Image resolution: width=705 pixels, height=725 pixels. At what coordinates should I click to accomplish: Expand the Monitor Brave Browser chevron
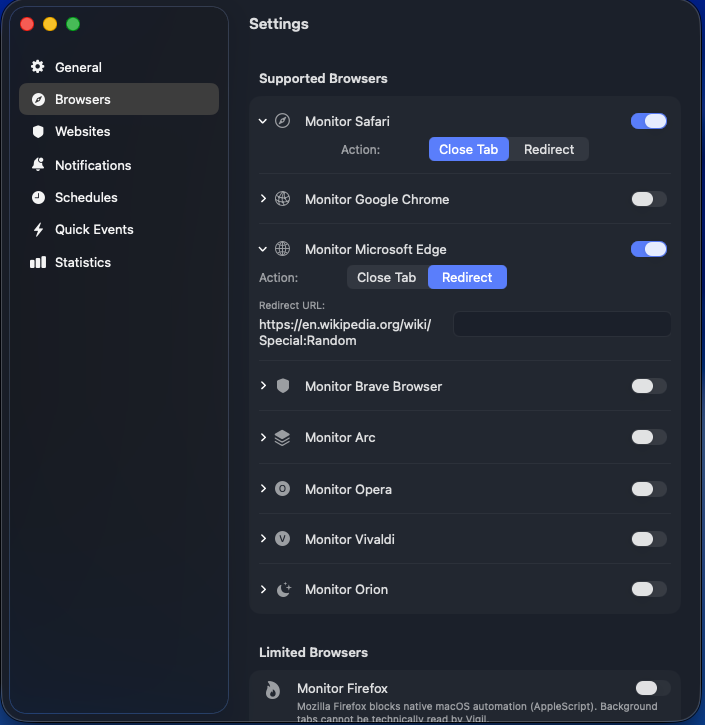click(x=263, y=386)
